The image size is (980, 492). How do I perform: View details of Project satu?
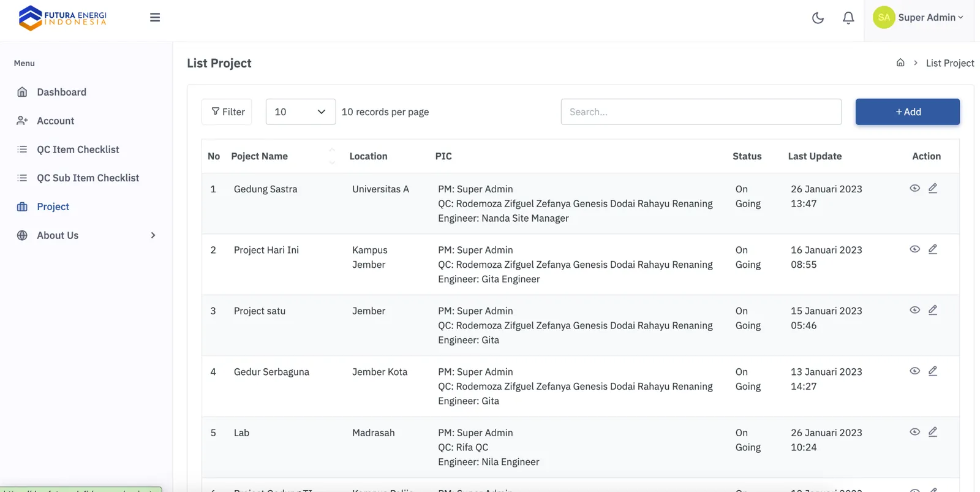click(x=914, y=310)
